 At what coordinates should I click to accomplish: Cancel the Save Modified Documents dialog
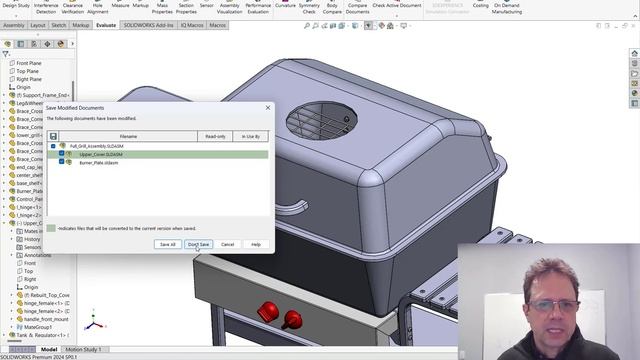[x=227, y=244]
